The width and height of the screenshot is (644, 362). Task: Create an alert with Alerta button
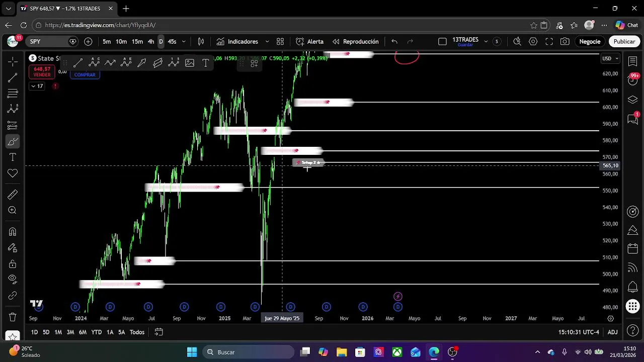[310, 42]
